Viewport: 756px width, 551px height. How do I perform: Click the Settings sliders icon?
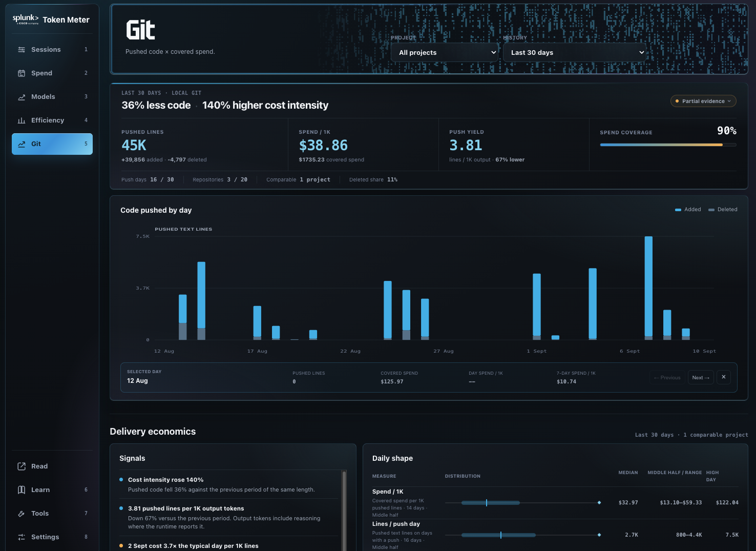(x=22, y=537)
